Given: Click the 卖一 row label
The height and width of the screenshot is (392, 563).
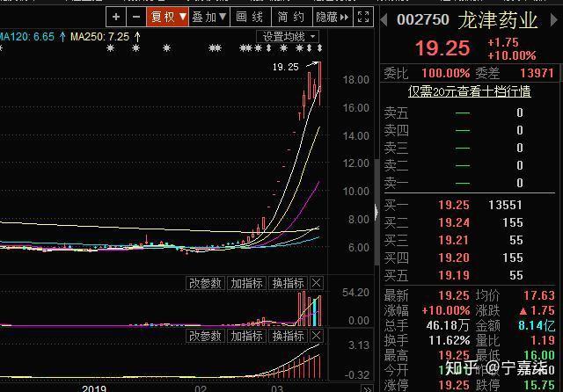Looking at the screenshot, I should pyautogui.click(x=396, y=184).
